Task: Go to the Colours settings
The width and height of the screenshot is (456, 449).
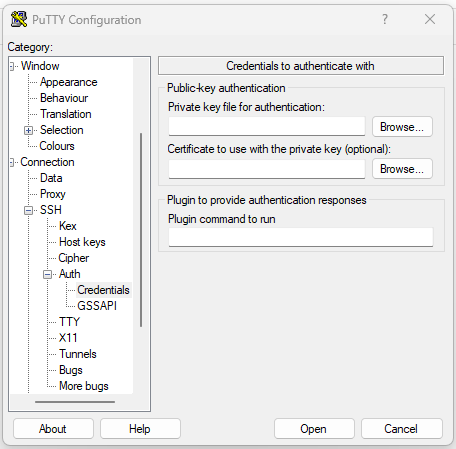Action: pyautogui.click(x=57, y=146)
